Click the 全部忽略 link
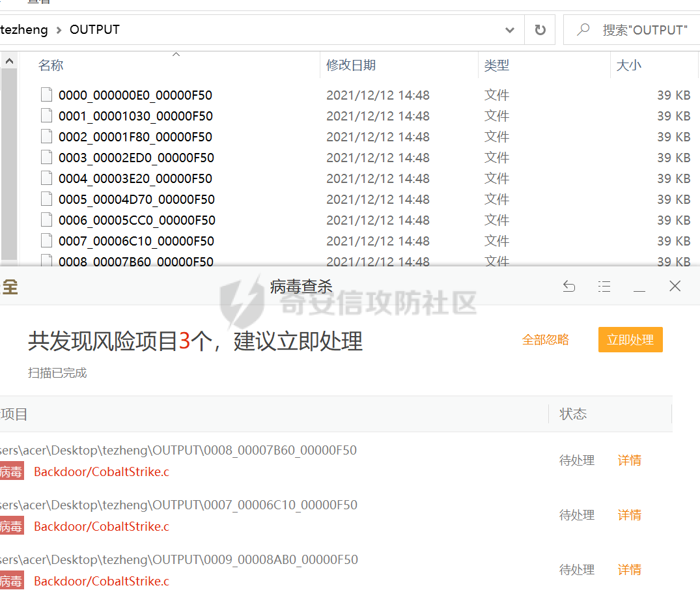Viewport: 700px width, 605px height. [545, 340]
